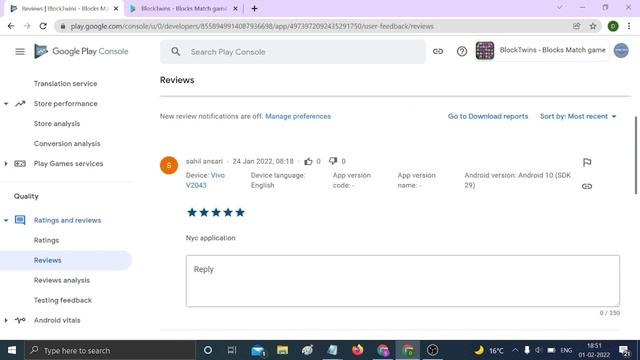Open Firefox from taskbar

click(x=358, y=350)
